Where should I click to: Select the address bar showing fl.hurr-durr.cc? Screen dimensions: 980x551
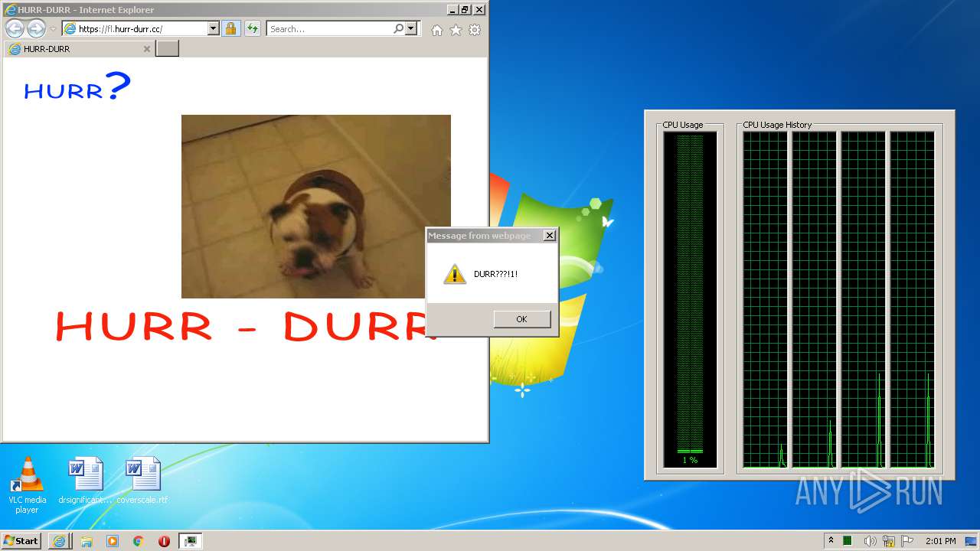pyautogui.click(x=136, y=28)
